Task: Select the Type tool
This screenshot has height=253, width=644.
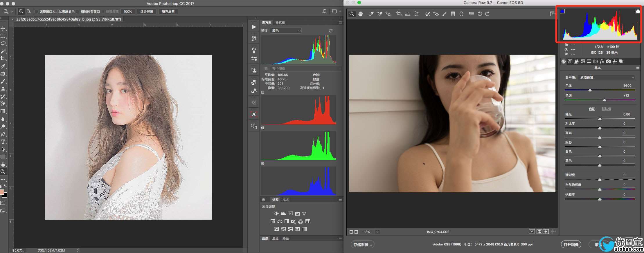Action: (3, 142)
